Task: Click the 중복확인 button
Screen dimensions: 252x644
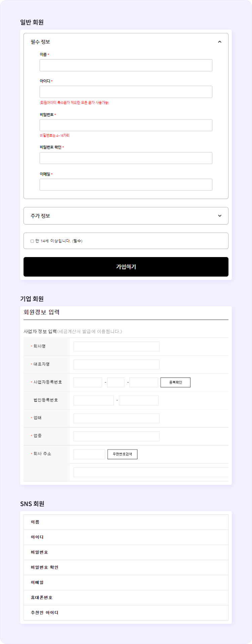Action: (175, 383)
